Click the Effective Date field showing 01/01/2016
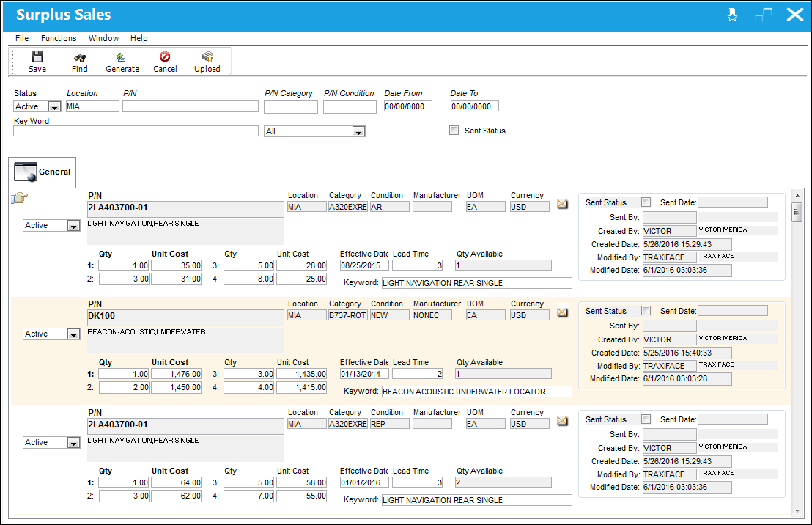812x525 pixels. click(x=364, y=482)
